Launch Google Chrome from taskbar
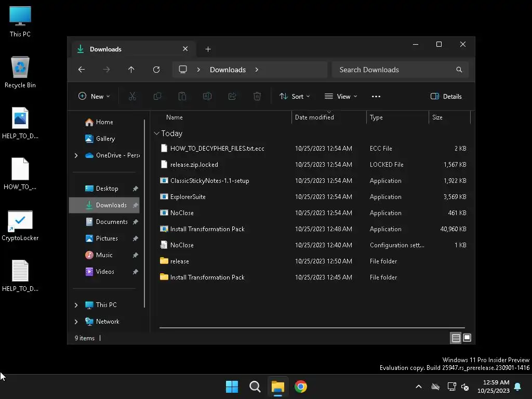Viewport: 532px width, 399px height. click(301, 387)
